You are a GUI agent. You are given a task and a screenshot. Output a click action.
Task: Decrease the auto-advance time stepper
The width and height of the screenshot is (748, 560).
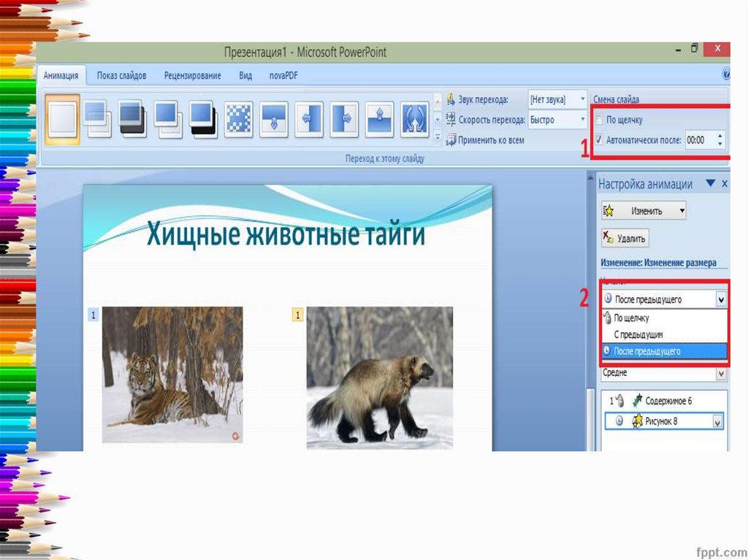point(720,144)
